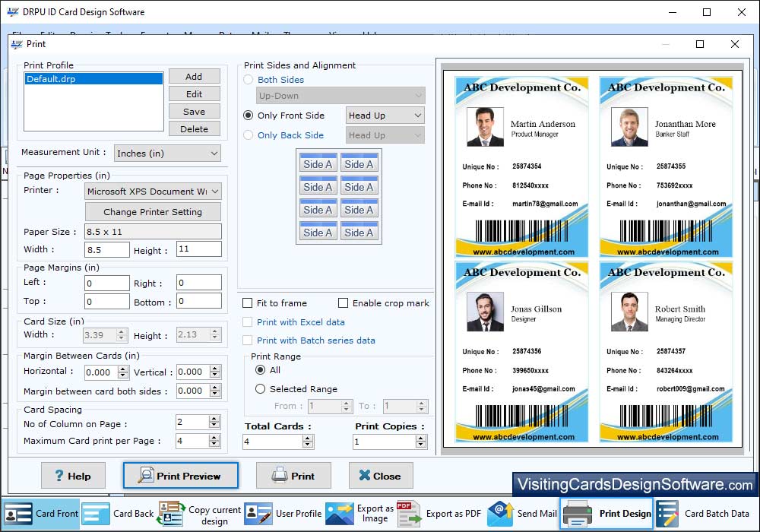The width and height of the screenshot is (760, 532).
Task: Click the Print Preview button
Action: (x=180, y=476)
